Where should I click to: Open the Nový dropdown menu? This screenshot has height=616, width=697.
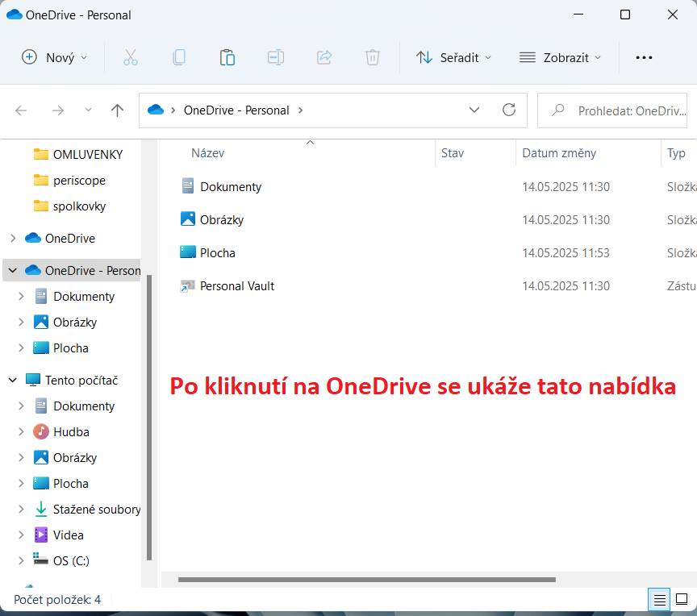55,57
